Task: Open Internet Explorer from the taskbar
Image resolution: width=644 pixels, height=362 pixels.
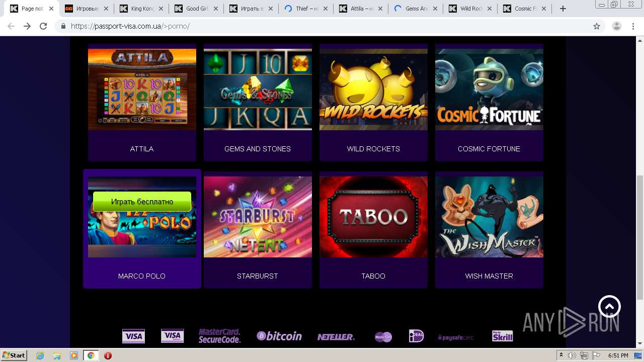Action: click(40, 355)
